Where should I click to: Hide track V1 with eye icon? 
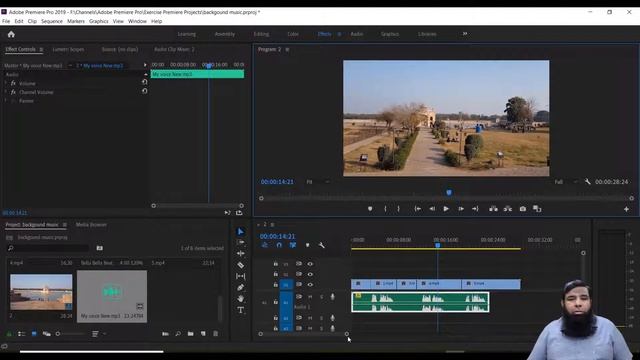[x=310, y=284]
